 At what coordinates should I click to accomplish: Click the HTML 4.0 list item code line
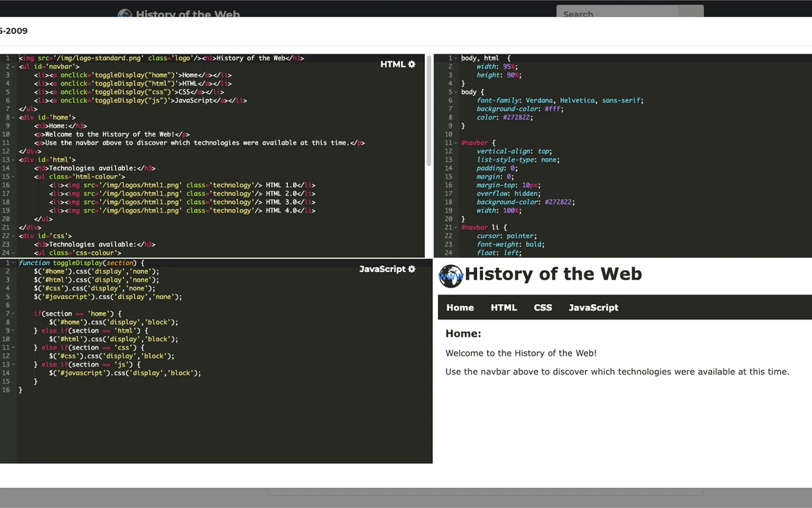click(x=182, y=210)
